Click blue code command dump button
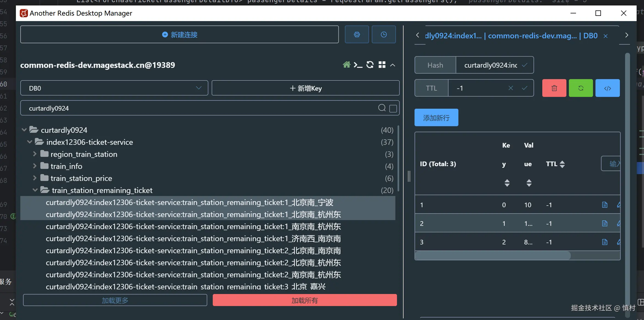This screenshot has width=644, height=320. [607, 88]
